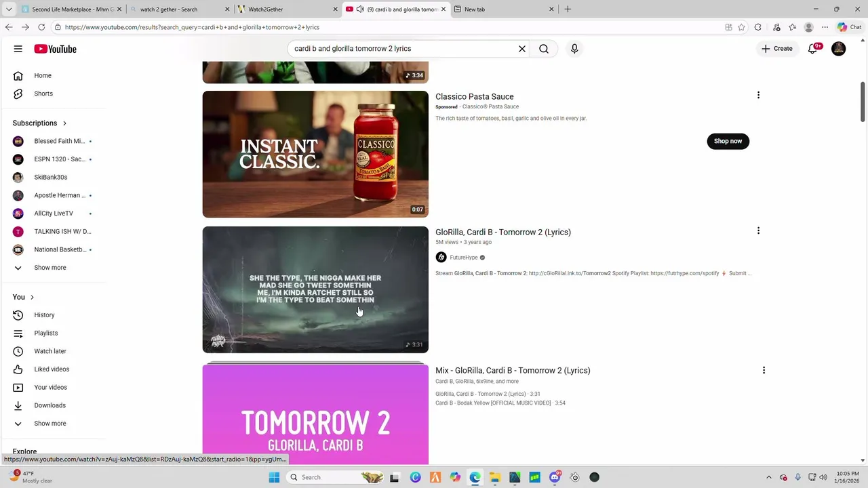Open FutureHype channel avatar
This screenshot has height=488, width=868.
(441, 258)
